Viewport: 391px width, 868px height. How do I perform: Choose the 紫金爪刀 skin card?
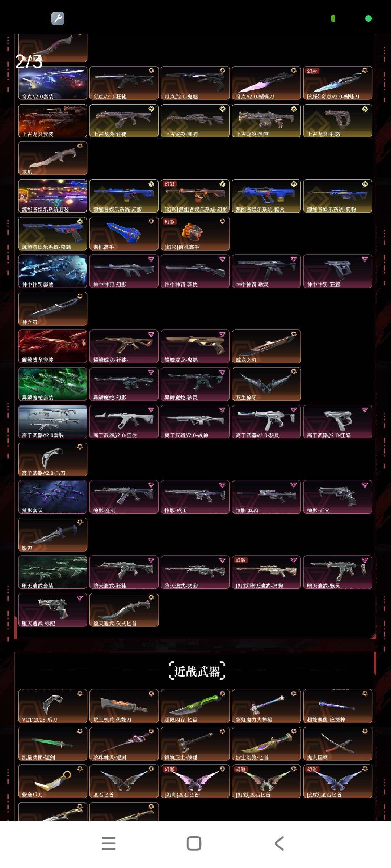click(53, 781)
